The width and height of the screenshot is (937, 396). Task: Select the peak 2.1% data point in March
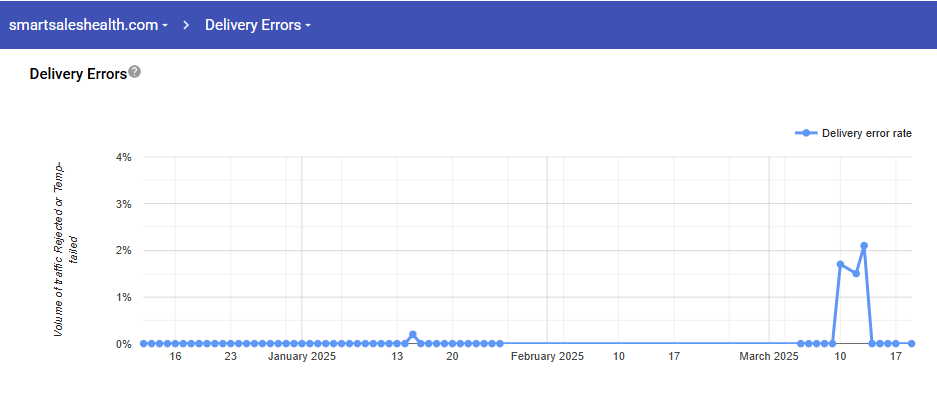click(863, 245)
